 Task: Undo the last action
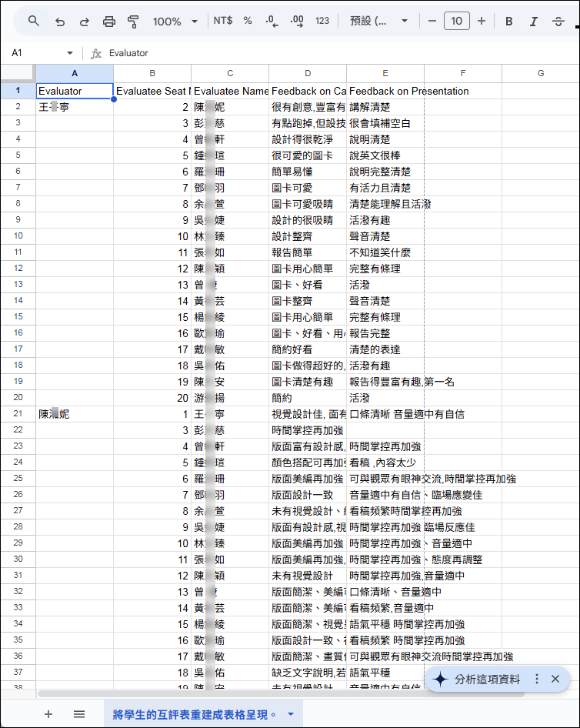tap(60, 21)
